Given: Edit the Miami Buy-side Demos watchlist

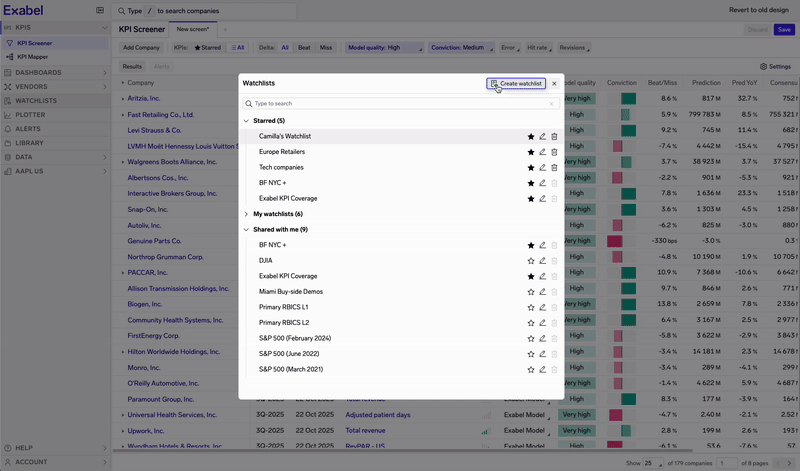Looking at the screenshot, I should [542, 292].
